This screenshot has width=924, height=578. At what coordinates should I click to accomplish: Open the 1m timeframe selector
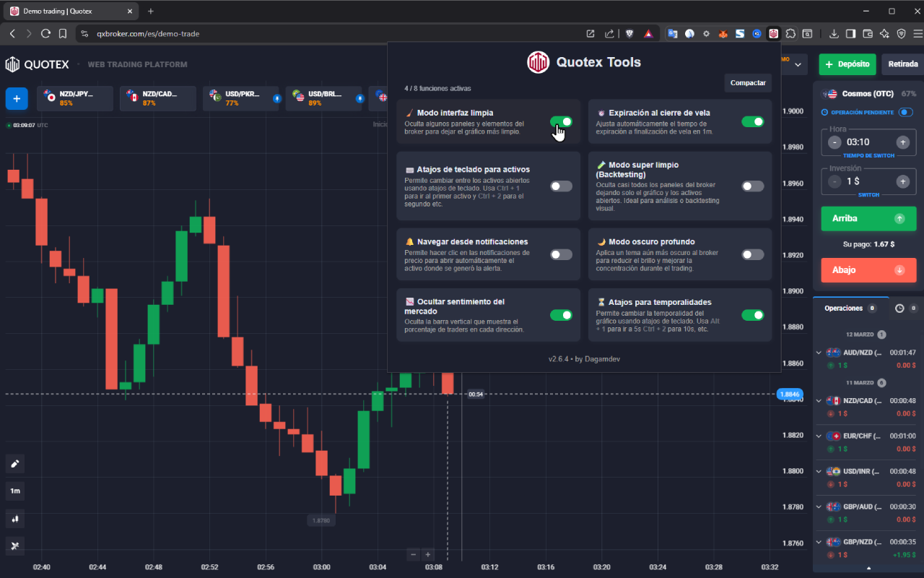(15, 491)
